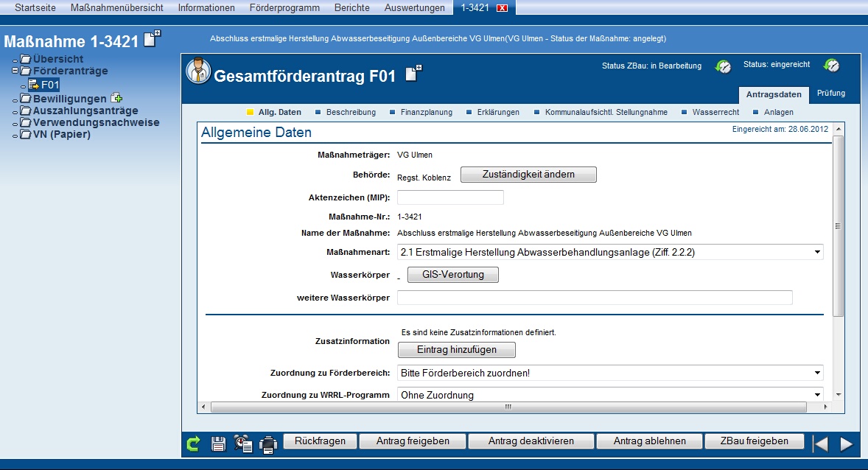The width and height of the screenshot is (868, 470).
Task: Add a new Bewilligung with the green plus icon
Action: click(116, 98)
